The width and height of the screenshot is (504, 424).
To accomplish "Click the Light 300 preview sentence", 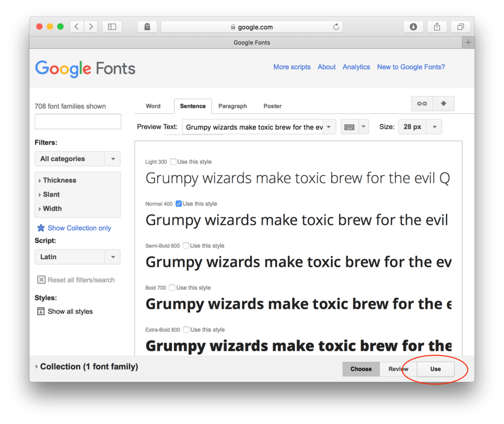I will pyautogui.click(x=298, y=178).
